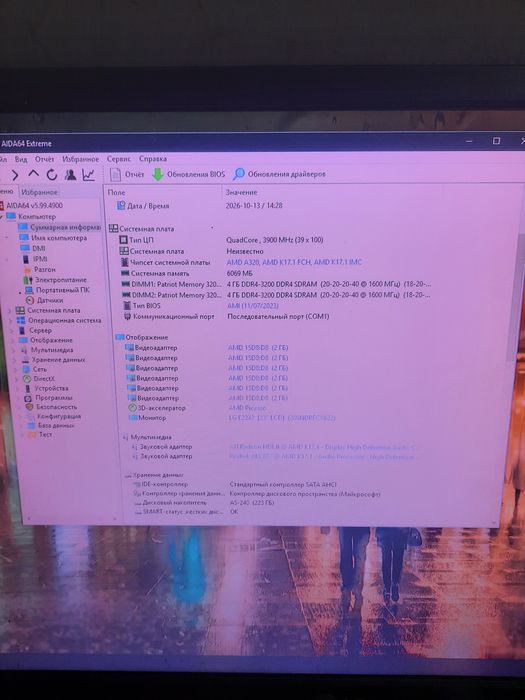Click the Коммуникационный порт icon
The width and height of the screenshot is (525, 700).
[127, 317]
